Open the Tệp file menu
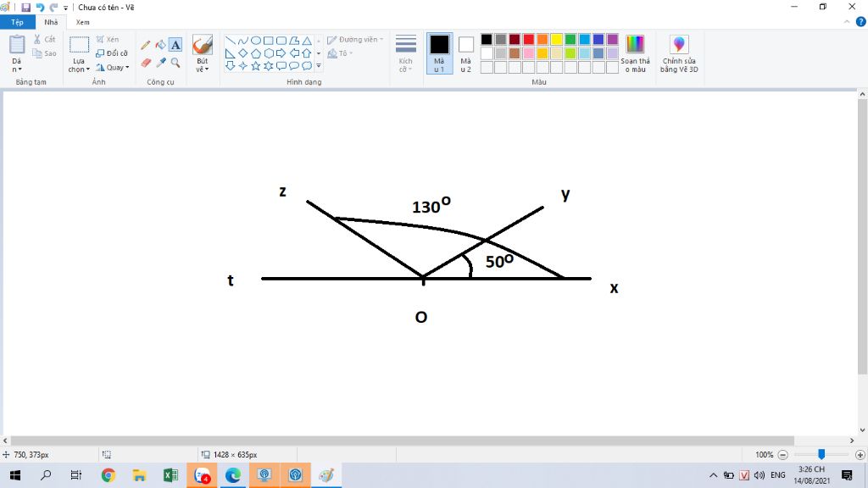 coord(17,22)
